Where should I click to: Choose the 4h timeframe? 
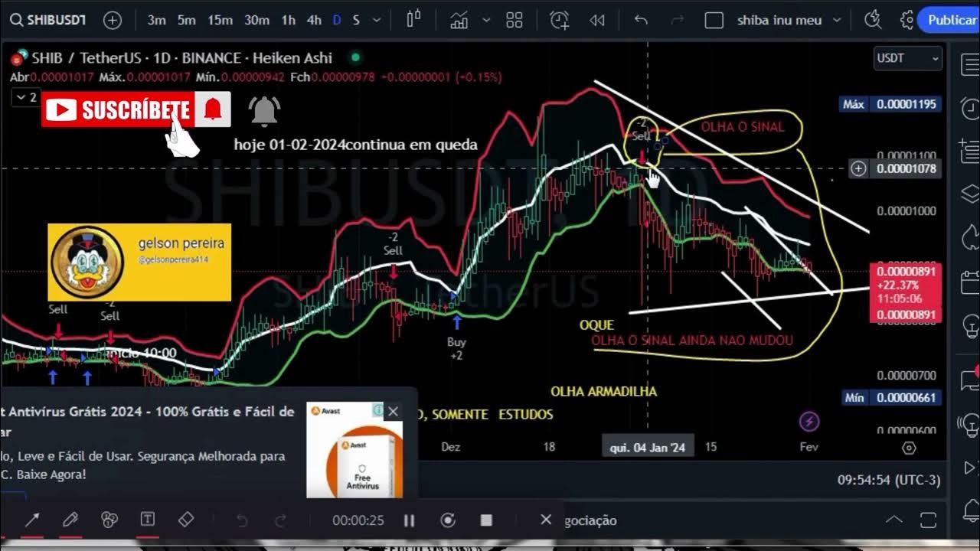tap(314, 21)
